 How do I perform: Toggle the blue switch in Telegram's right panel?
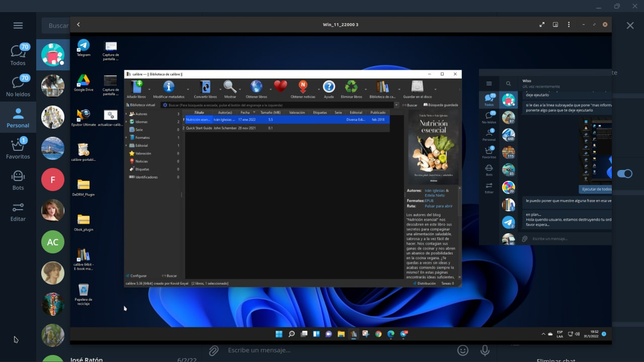click(624, 173)
